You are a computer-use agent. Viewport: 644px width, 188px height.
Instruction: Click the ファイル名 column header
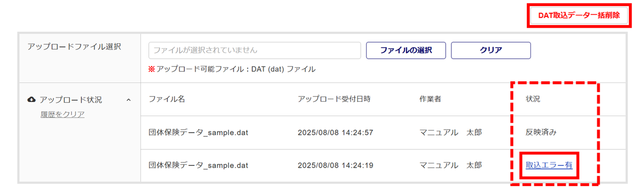tap(167, 99)
